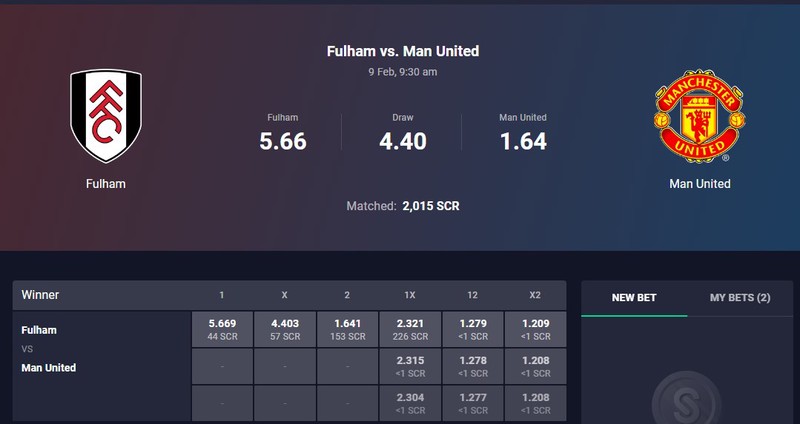Screen dimensions: 800x424
Task: Click the header Fulham odds 5.66
Action: 283,141
